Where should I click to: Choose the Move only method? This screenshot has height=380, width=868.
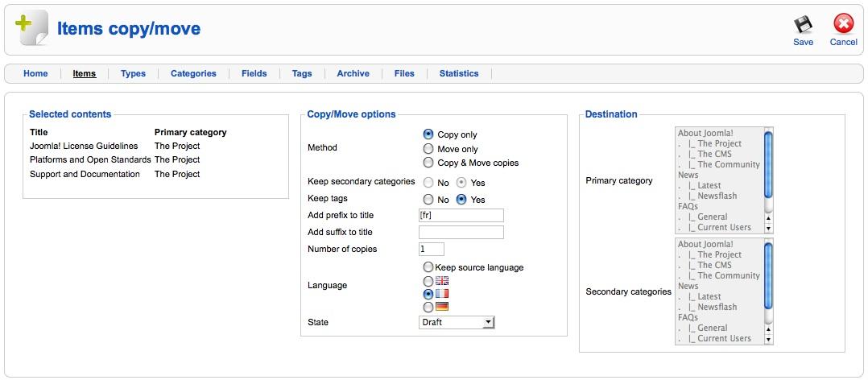428,149
